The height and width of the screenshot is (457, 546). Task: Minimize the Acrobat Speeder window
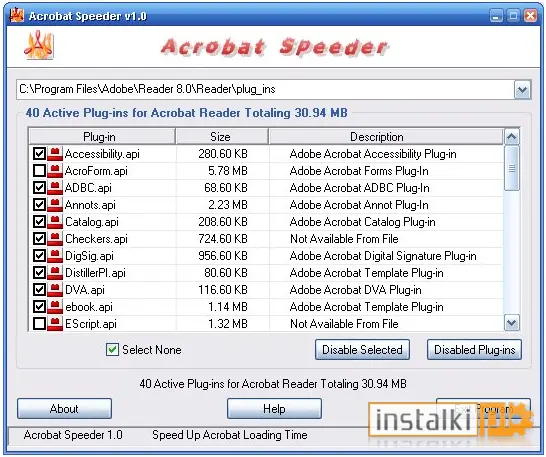click(x=496, y=16)
